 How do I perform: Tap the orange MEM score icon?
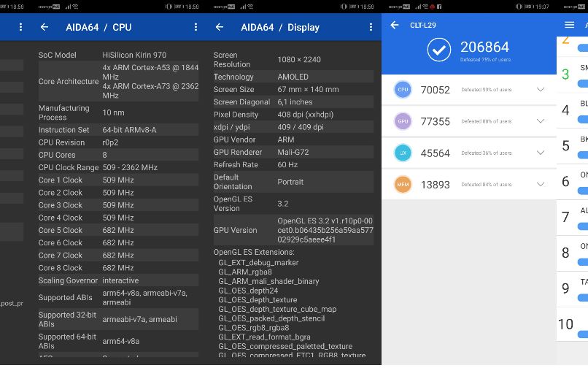tap(403, 185)
